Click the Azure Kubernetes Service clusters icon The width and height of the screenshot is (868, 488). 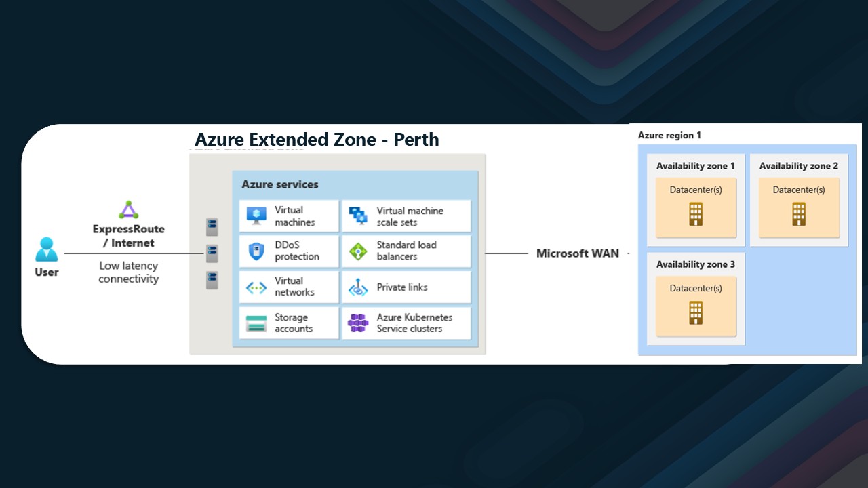coord(358,323)
